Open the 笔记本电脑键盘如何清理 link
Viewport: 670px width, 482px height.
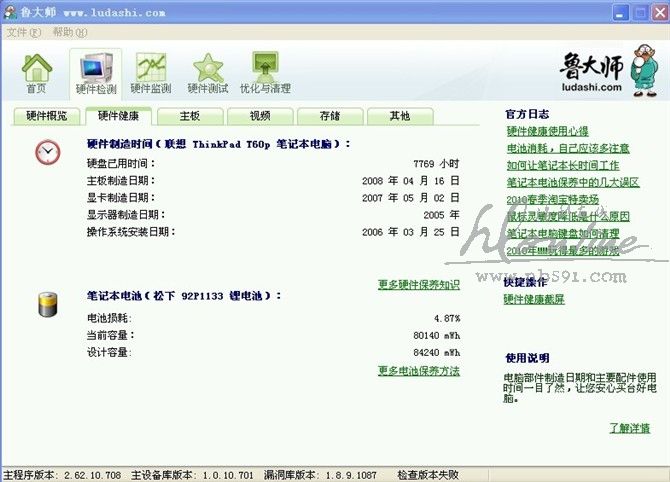(x=563, y=234)
